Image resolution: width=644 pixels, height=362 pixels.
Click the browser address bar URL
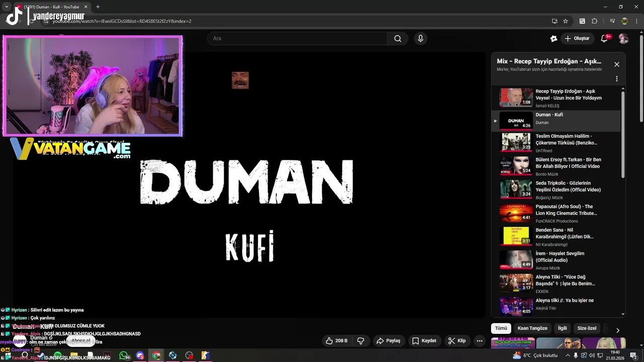pyautogui.click(x=122, y=21)
